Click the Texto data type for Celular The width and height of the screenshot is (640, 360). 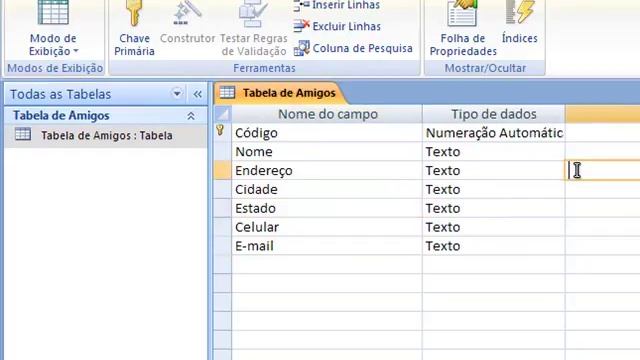tap(494, 227)
